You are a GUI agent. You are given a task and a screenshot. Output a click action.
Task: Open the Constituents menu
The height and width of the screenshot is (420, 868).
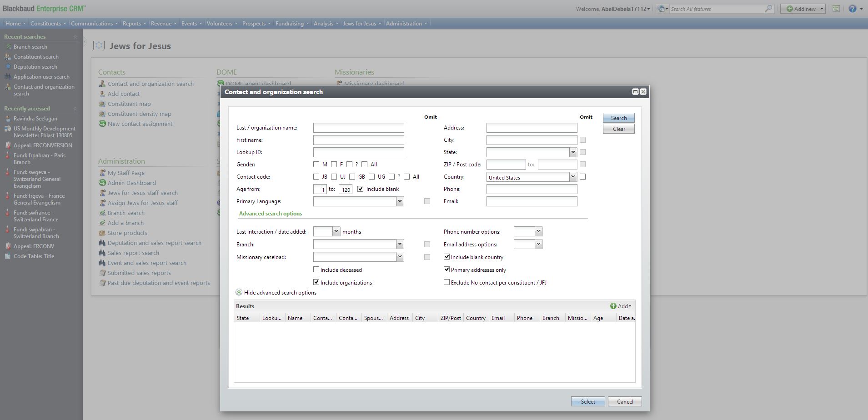pyautogui.click(x=48, y=23)
